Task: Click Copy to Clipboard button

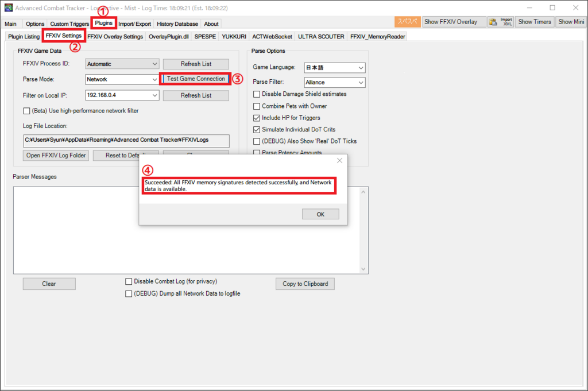Action: coord(305,284)
